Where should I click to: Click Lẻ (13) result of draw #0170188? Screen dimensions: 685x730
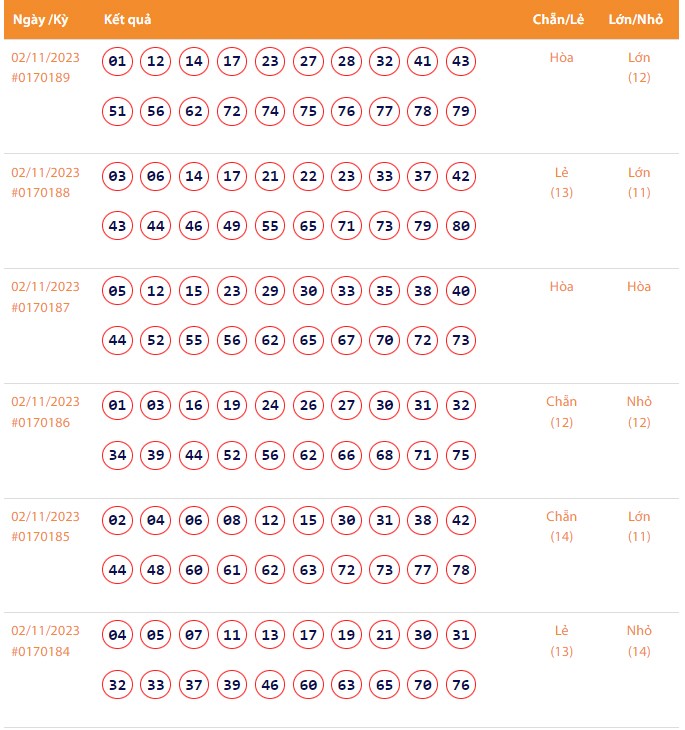pyautogui.click(x=562, y=182)
